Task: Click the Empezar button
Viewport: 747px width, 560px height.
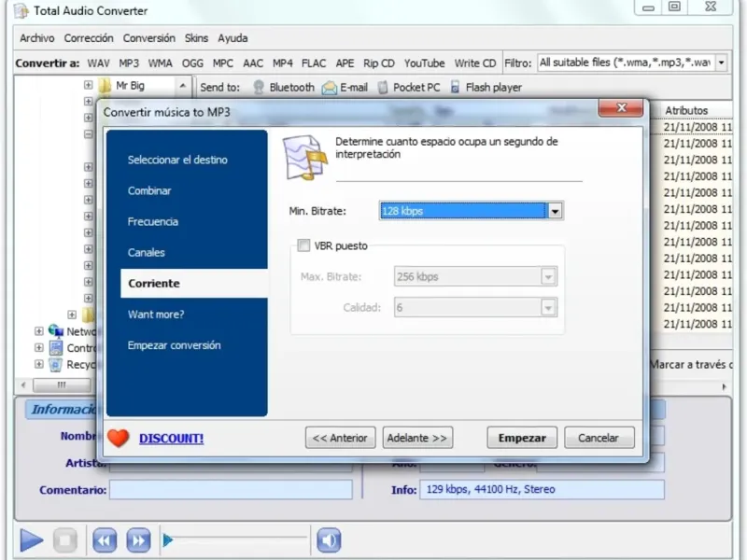Action: (522, 438)
